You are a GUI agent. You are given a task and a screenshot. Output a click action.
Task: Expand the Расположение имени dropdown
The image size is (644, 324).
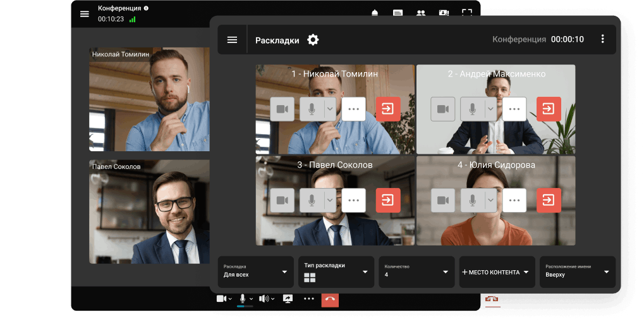[x=577, y=272]
